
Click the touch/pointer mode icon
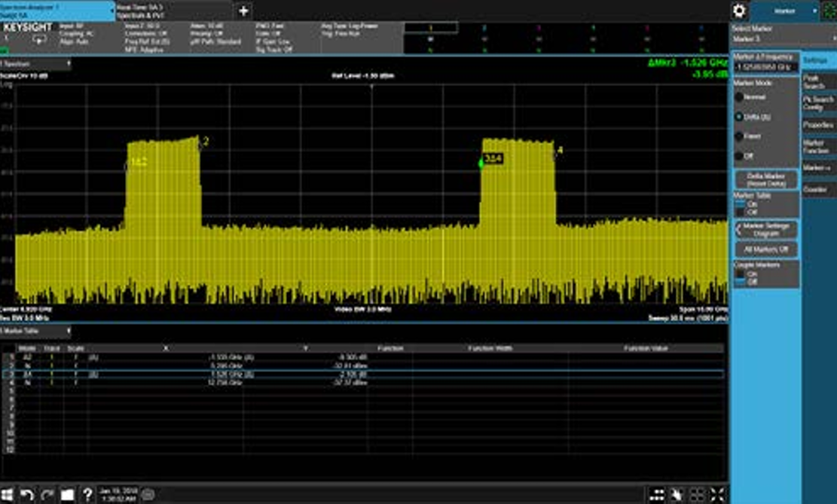point(677,494)
